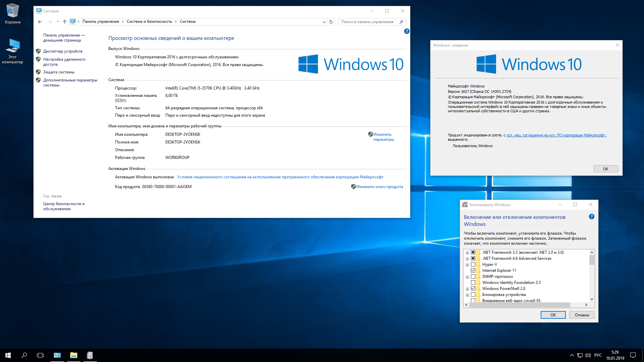Open Action Center notifications
This screenshot has width=644, height=362.
633,355
